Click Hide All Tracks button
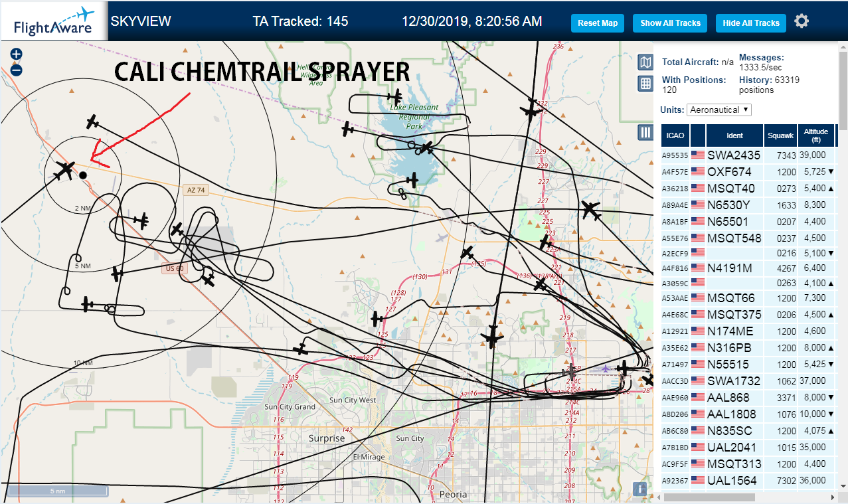 pos(751,23)
